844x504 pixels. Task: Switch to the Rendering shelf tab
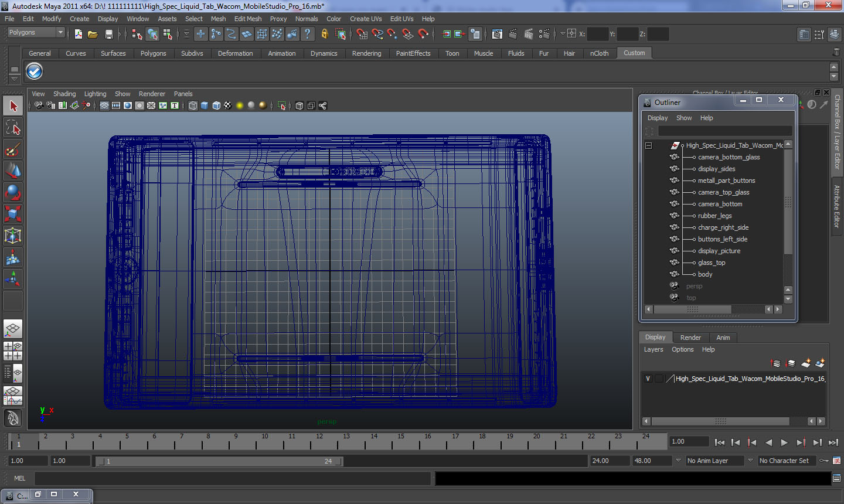[366, 53]
